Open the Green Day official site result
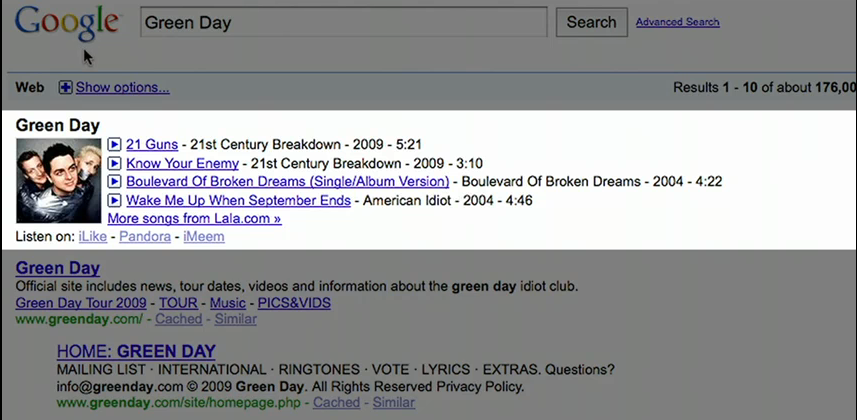 click(x=58, y=268)
